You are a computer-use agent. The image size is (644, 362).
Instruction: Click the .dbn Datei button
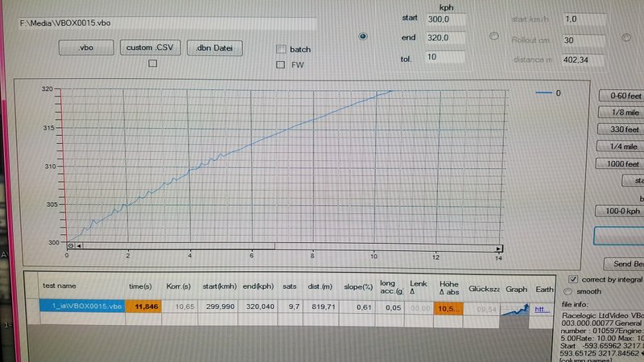pyautogui.click(x=214, y=48)
